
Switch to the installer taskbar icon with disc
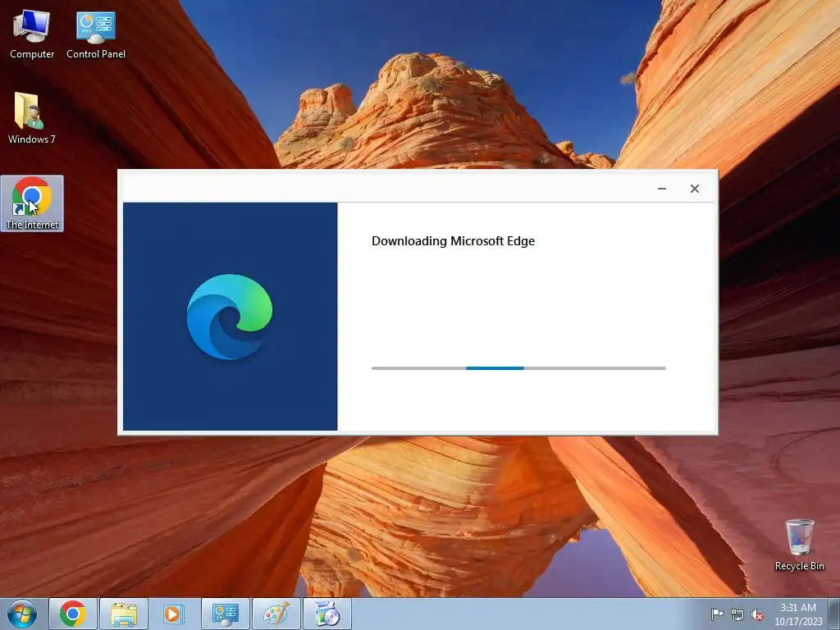327,614
